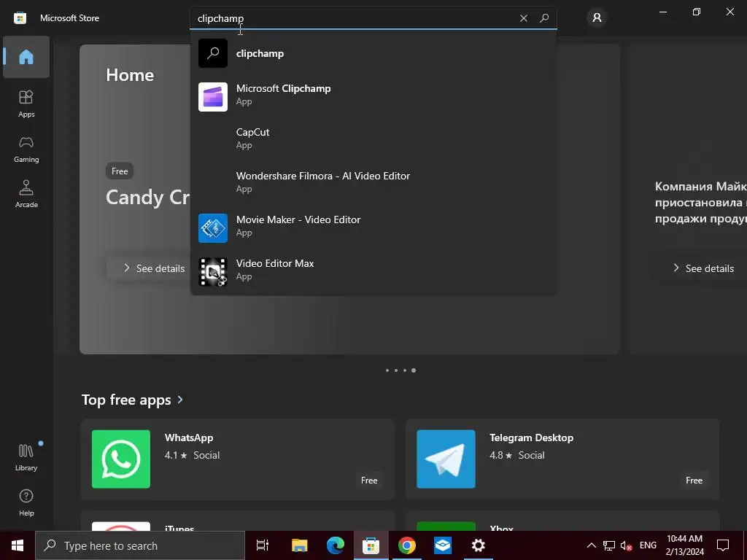Expand the Top free apps section
The width and height of the screenshot is (747, 560).
(x=180, y=400)
